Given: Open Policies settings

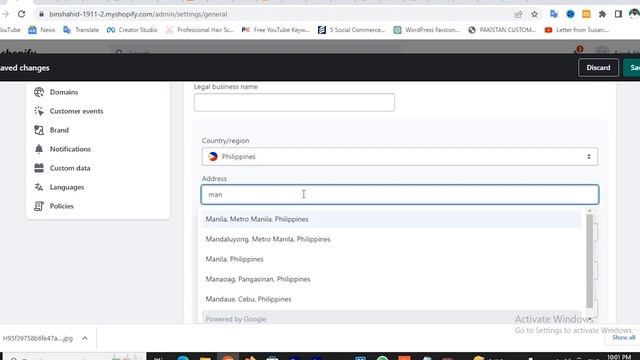Looking at the screenshot, I should [x=62, y=206].
